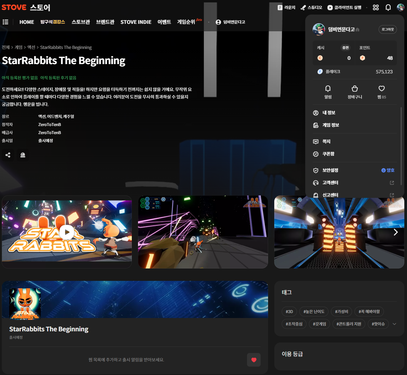Go to HOME in the navigation bar
This screenshot has width=407, height=375.
click(26, 22)
